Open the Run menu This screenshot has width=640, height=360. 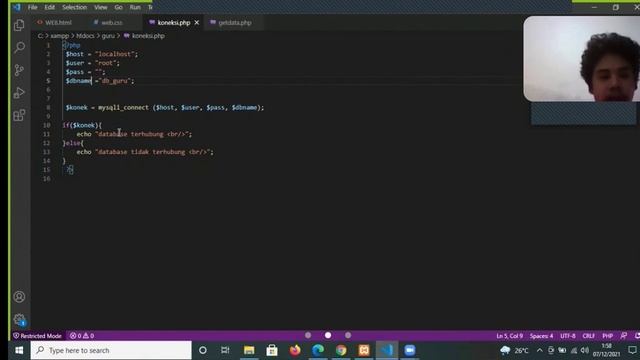135,7
